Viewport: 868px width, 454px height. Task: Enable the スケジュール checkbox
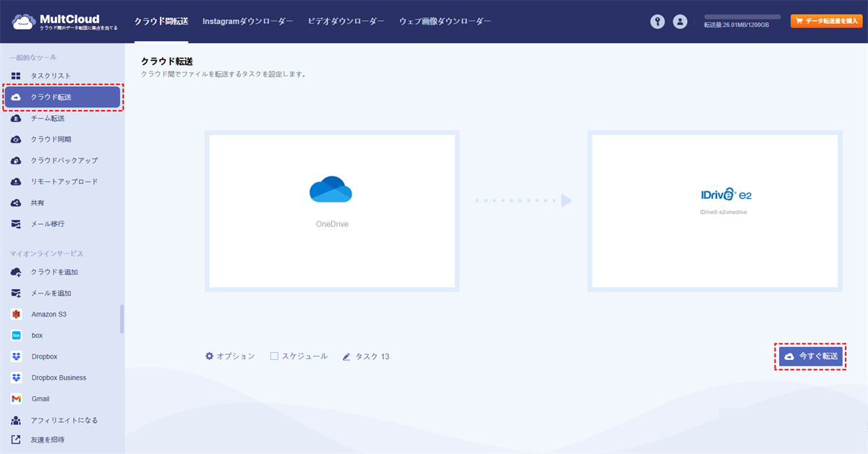coord(274,356)
